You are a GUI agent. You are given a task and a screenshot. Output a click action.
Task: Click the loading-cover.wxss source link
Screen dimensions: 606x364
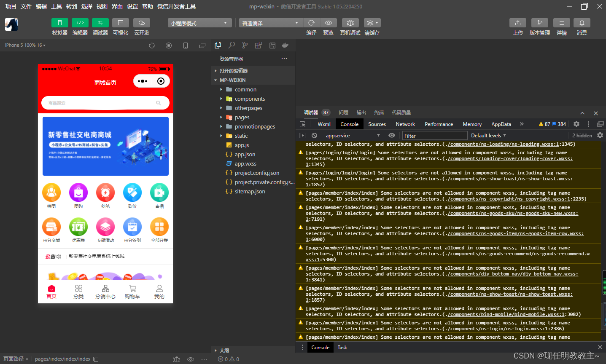[x=510, y=159]
